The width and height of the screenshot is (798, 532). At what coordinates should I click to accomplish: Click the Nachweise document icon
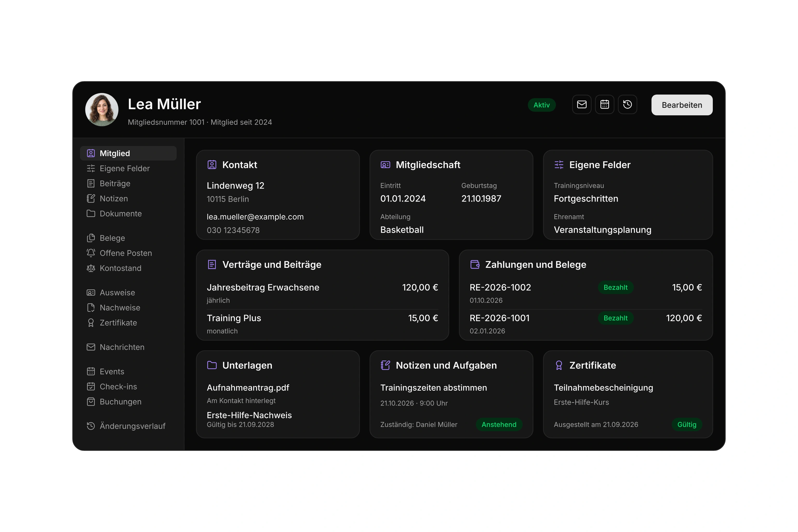click(x=91, y=307)
